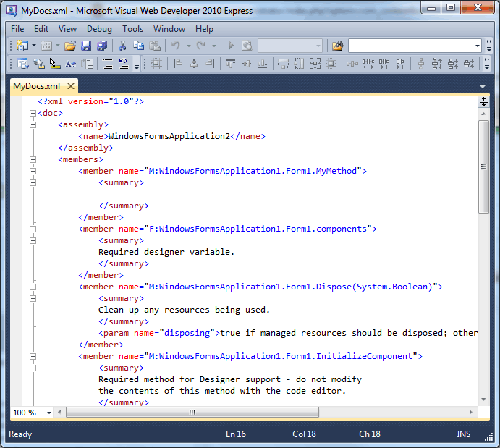The height and width of the screenshot is (448, 500).
Task: Click the Make Same Size icon
Action: 315,64
